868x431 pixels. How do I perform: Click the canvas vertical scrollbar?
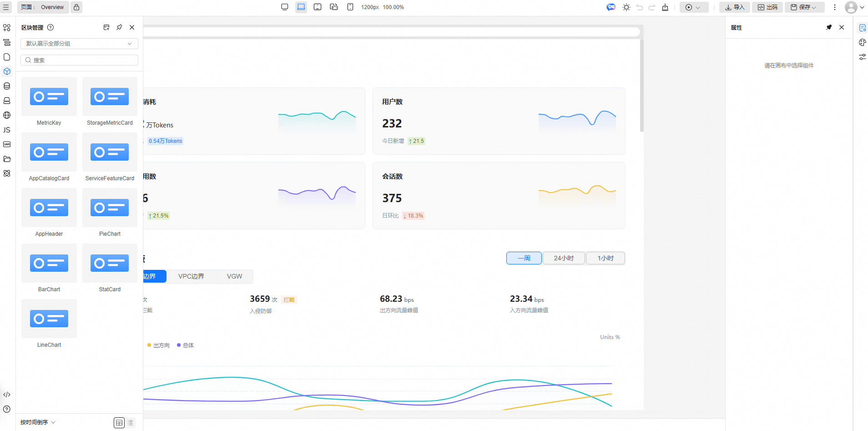tap(642, 86)
